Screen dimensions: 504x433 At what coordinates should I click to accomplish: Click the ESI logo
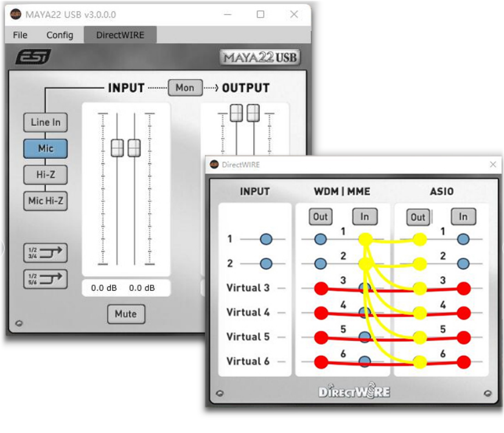pyautogui.click(x=33, y=57)
